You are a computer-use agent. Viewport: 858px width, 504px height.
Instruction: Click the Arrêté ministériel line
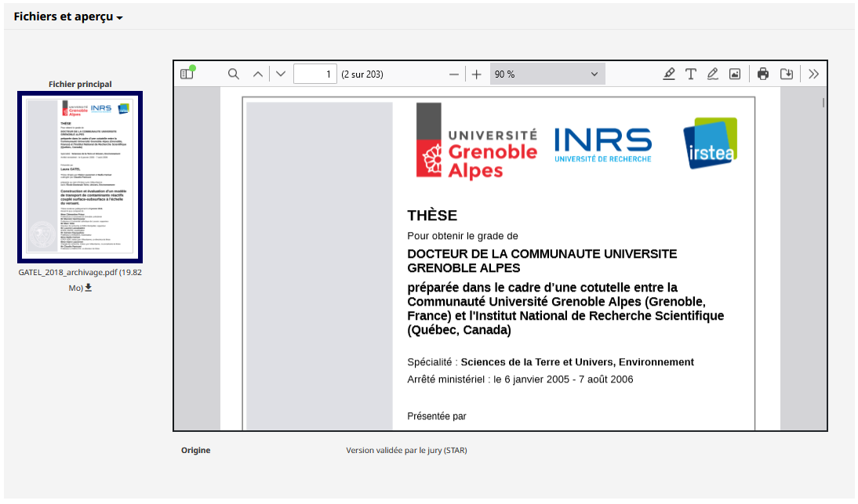(520, 379)
